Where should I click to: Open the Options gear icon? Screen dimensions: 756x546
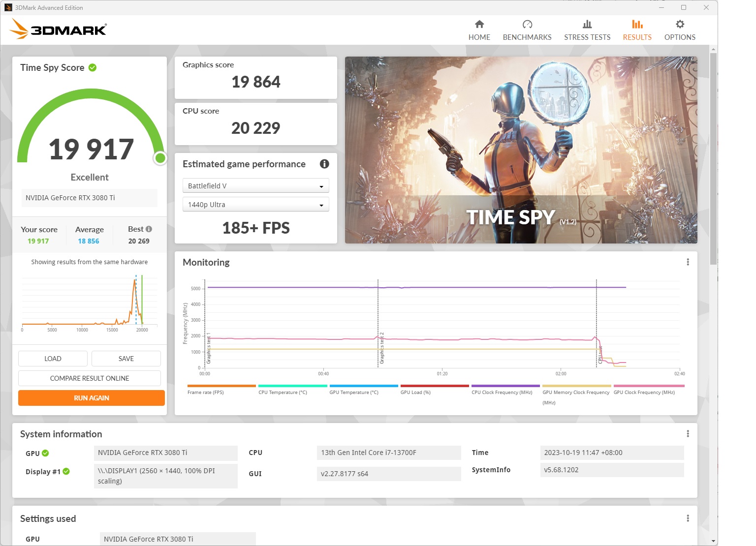click(x=680, y=24)
